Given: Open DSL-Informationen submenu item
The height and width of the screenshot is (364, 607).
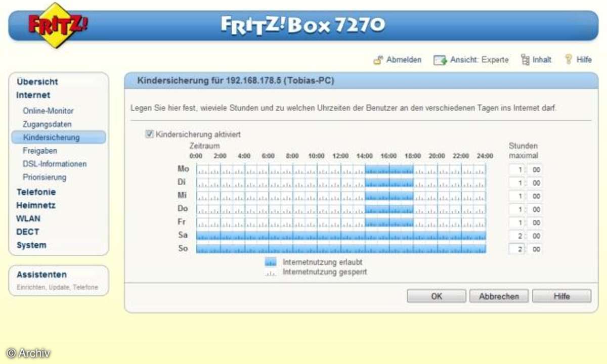Looking at the screenshot, I should tap(55, 164).
